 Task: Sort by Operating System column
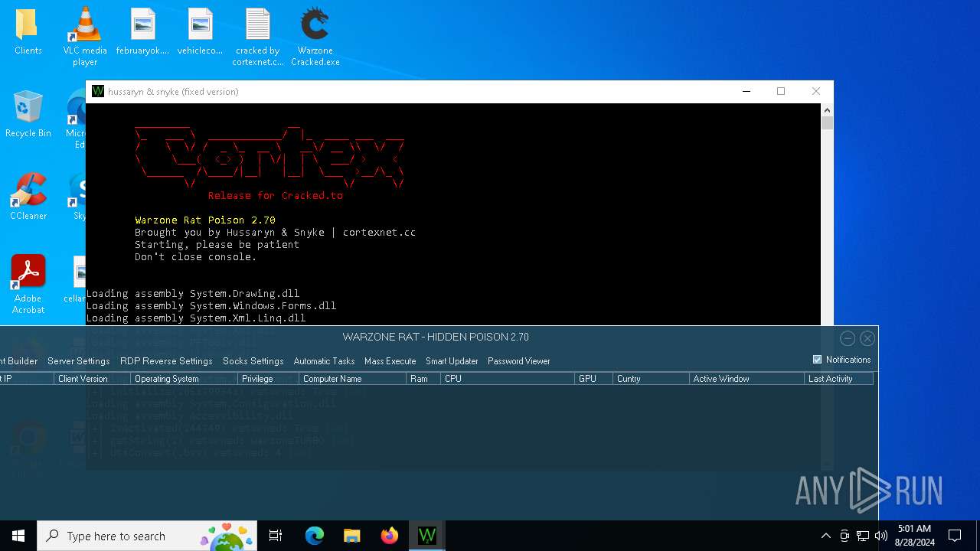(x=184, y=379)
